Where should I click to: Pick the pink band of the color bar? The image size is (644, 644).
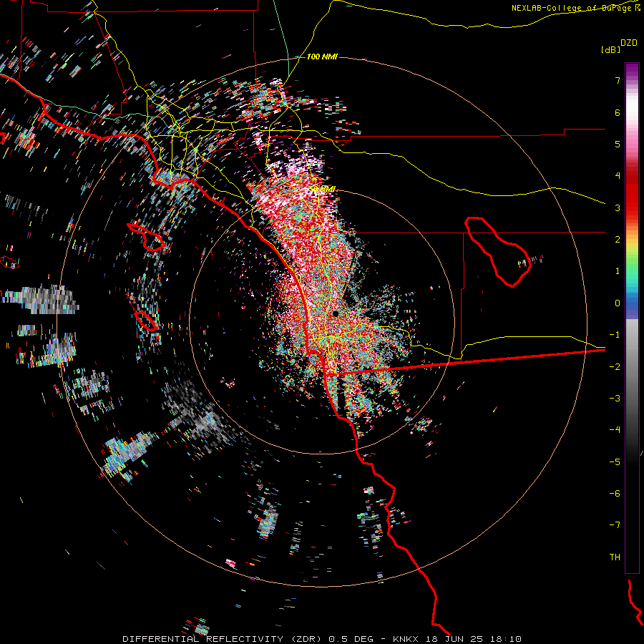click(x=632, y=142)
